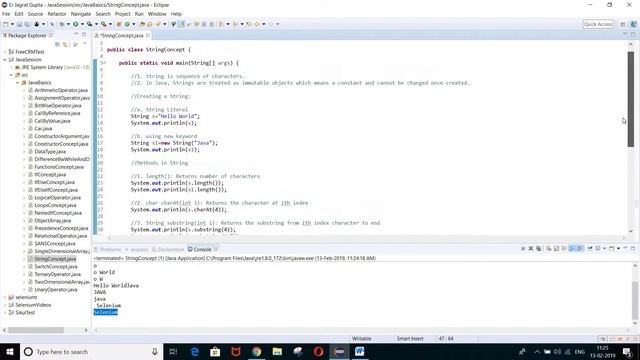The height and width of the screenshot is (360, 640).
Task: Open Car.java in Package Explorer
Action: click(43, 129)
